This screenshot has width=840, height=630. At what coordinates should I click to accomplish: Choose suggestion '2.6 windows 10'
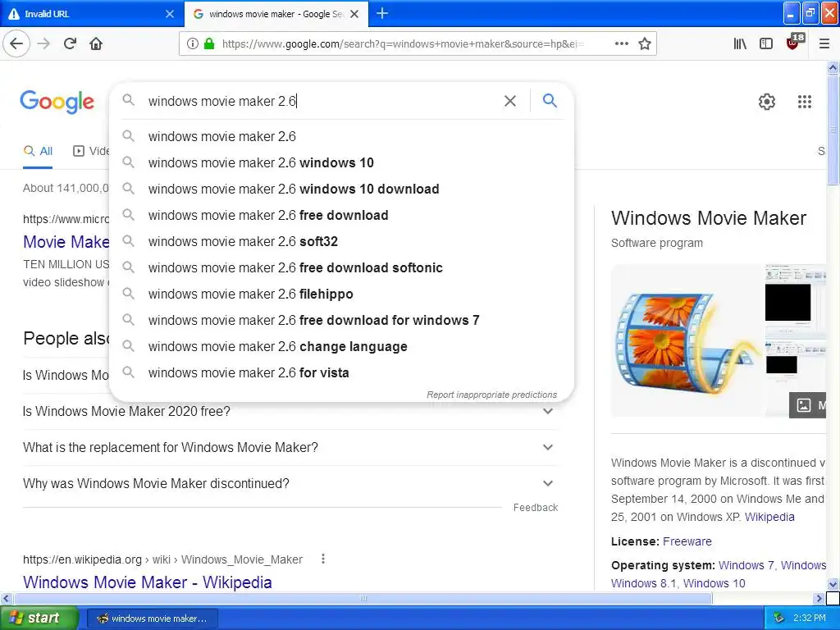[341, 162]
